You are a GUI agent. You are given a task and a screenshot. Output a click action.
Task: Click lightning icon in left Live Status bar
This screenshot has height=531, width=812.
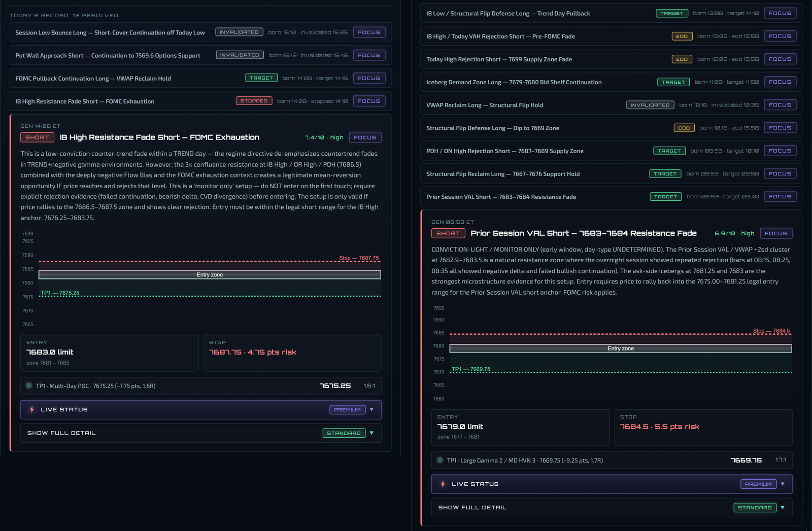32,409
